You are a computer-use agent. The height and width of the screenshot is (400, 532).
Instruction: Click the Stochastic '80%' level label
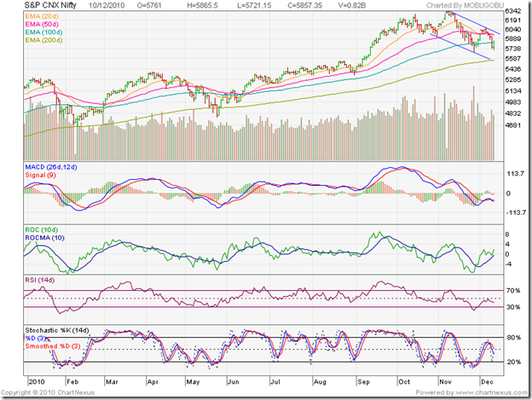pyautogui.click(x=514, y=338)
